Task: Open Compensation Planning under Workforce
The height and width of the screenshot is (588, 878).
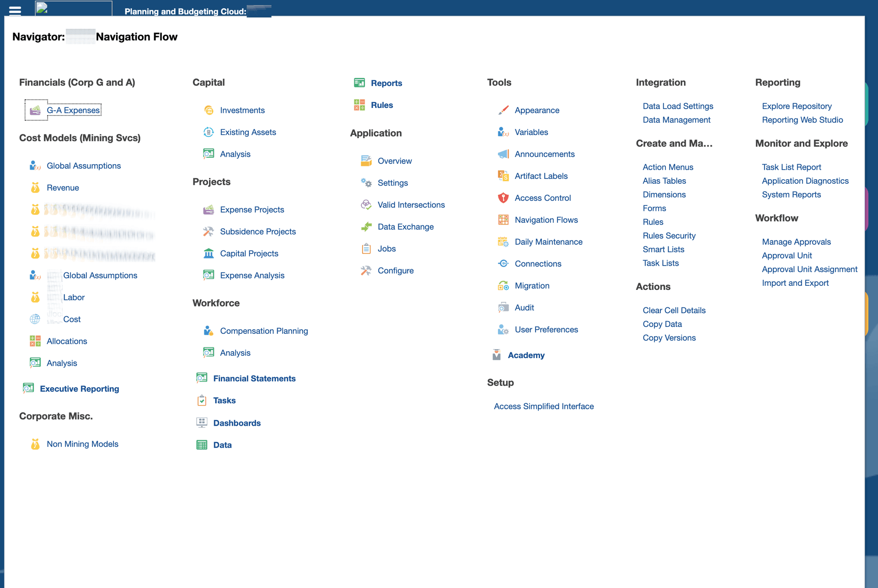Action: [264, 331]
